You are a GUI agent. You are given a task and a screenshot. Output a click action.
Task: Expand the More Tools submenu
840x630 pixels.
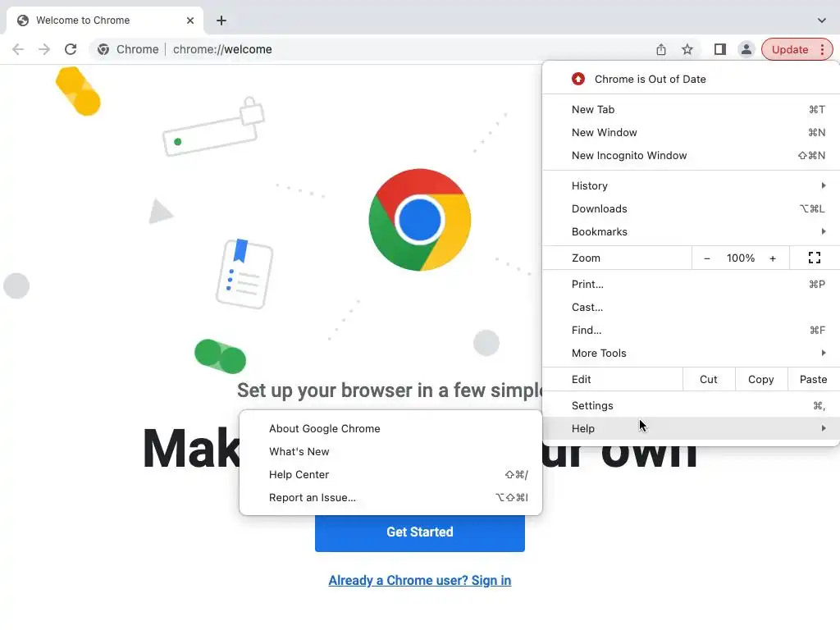[691, 353]
